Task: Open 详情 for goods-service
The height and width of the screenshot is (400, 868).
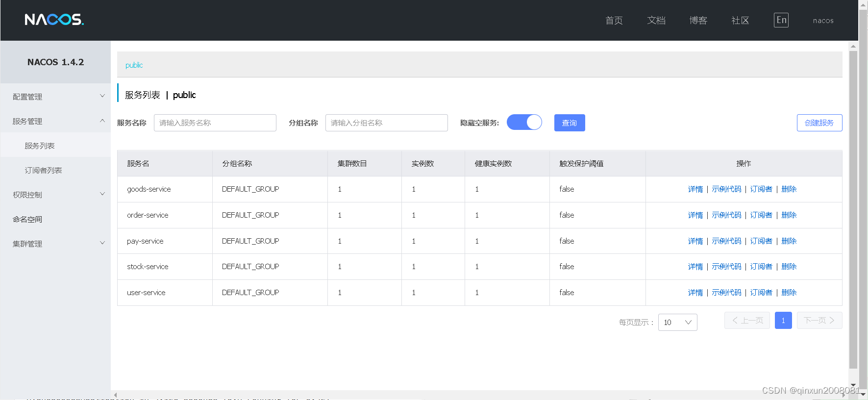Action: point(695,189)
